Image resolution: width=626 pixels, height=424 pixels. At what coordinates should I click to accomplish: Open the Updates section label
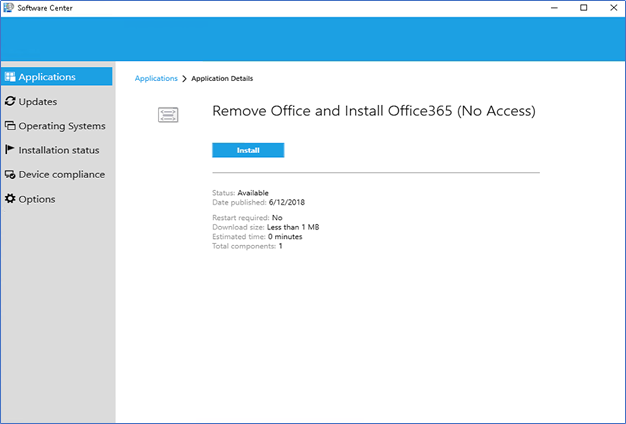(37, 101)
